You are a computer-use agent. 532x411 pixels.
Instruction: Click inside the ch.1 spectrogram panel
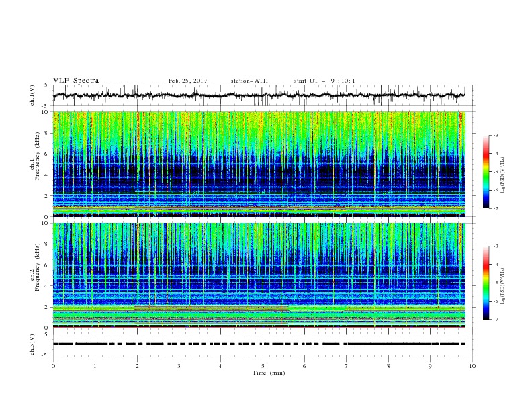coord(259,164)
